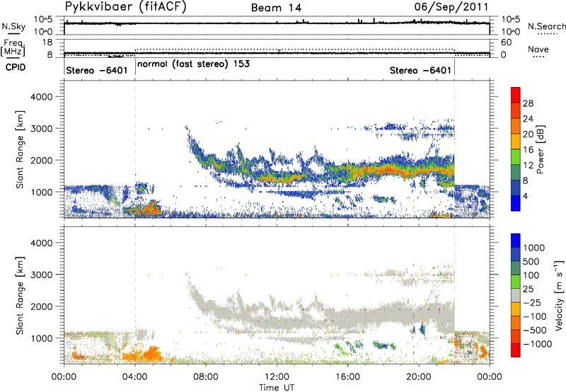The width and height of the screenshot is (566, 392).
Task: Select the 'Beam 14' heading
Action: pyautogui.click(x=276, y=8)
